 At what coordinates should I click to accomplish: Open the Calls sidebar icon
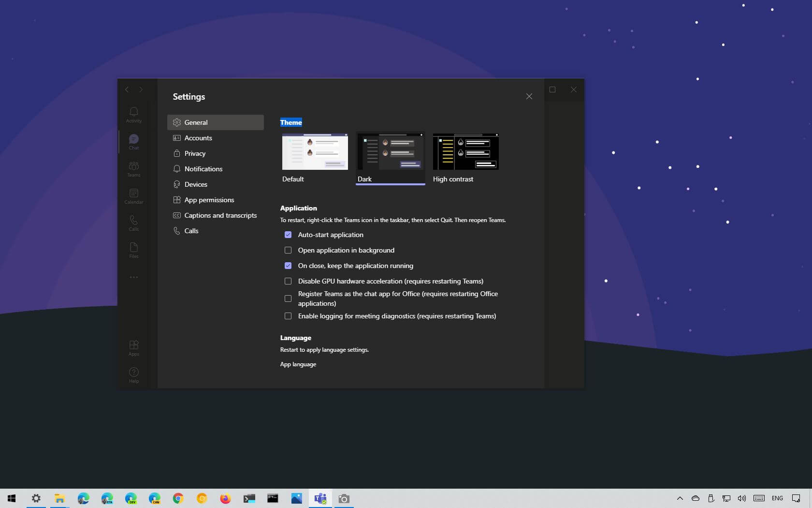tap(134, 223)
